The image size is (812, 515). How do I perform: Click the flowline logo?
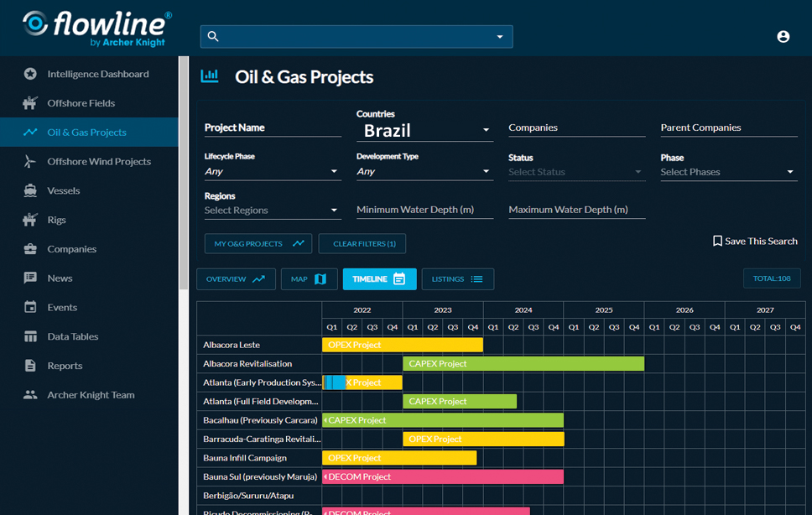(96, 29)
